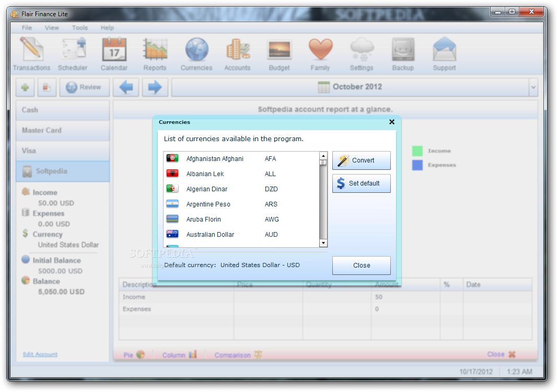Click the Set default button

click(361, 183)
